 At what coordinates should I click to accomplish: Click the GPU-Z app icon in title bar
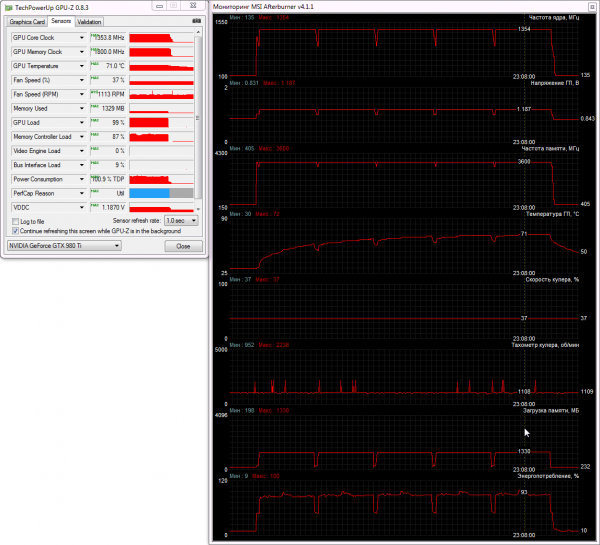coord(8,8)
